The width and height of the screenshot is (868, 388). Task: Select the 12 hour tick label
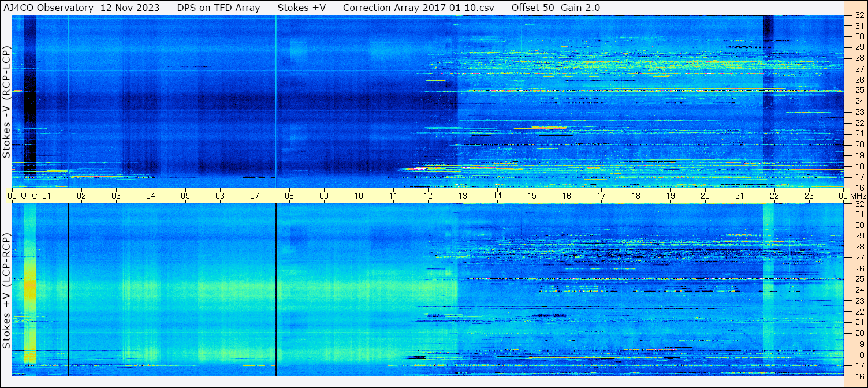(428, 196)
